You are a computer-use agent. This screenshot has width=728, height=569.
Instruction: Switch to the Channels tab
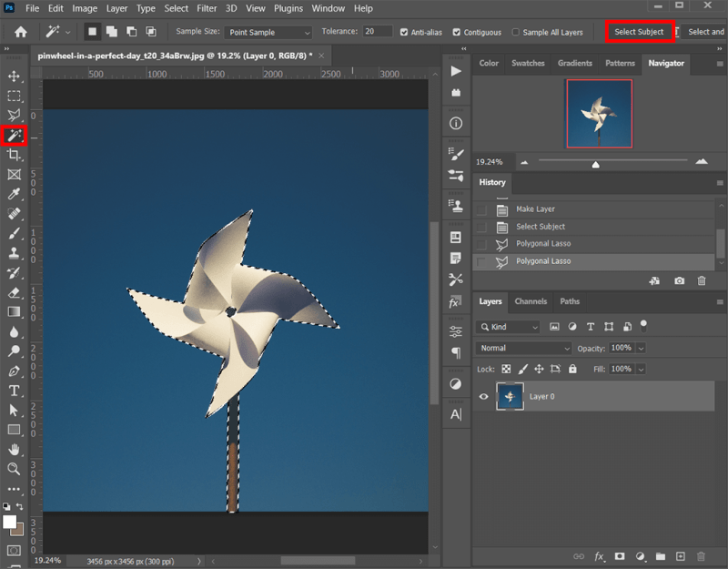[x=531, y=301]
